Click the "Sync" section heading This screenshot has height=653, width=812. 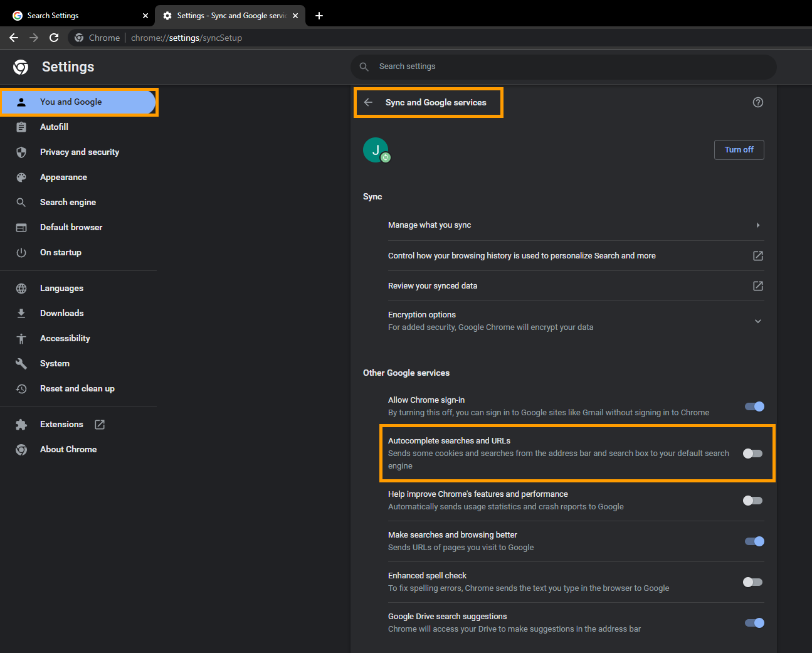click(372, 196)
